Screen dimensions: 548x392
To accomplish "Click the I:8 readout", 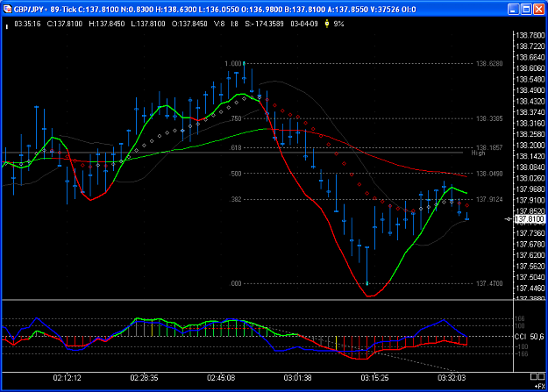I will [234, 24].
